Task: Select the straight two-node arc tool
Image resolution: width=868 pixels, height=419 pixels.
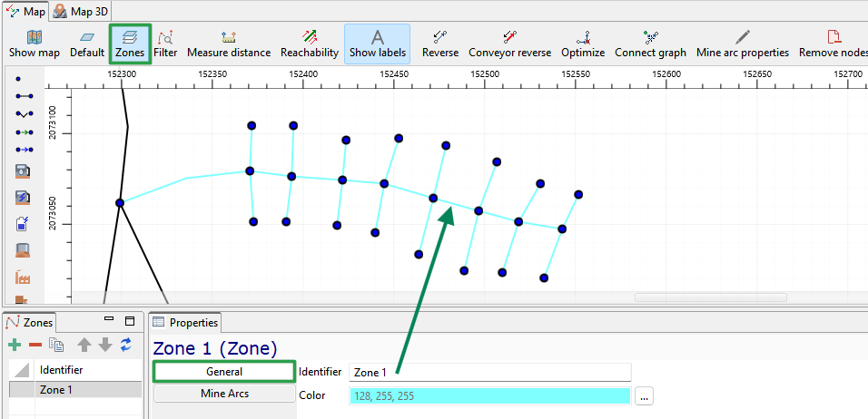Action: [x=25, y=96]
